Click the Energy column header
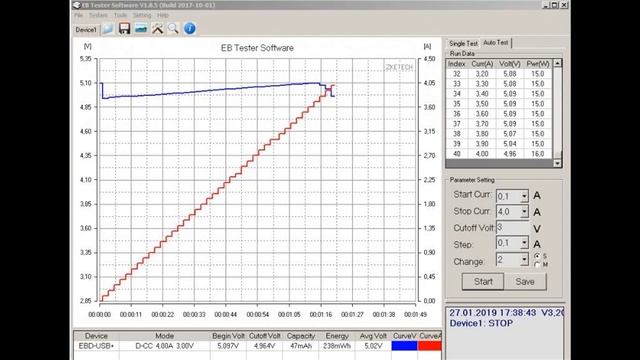The height and width of the screenshot is (360, 640). tap(337, 336)
